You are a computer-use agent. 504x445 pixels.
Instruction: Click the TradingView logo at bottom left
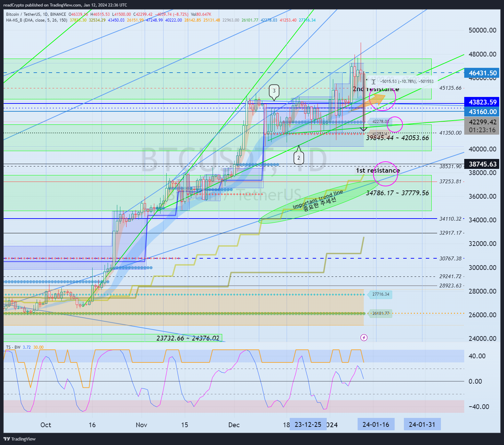20,439
